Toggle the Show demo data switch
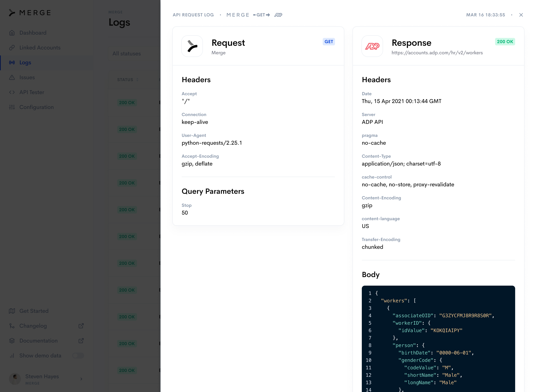The image size is (536, 392). [x=78, y=355]
